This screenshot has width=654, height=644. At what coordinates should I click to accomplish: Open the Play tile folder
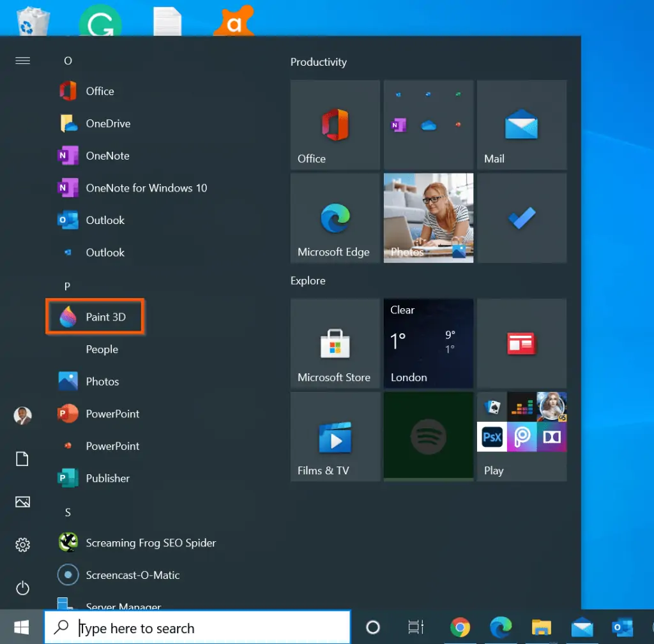coord(521,436)
